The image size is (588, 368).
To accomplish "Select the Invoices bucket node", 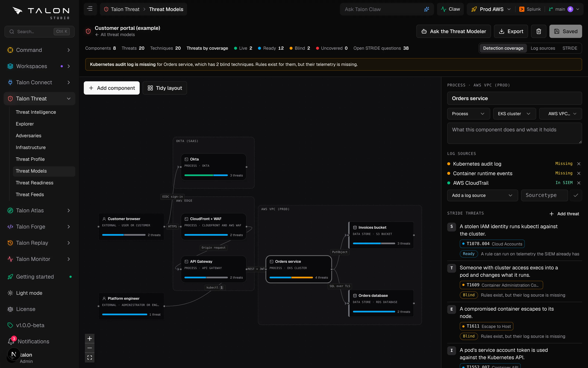I will [x=381, y=235].
